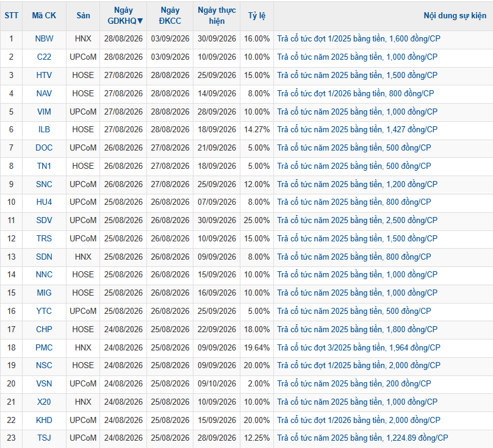Screen dimensions: 493x448
Task: Click the STT column header
Action: 12,15
